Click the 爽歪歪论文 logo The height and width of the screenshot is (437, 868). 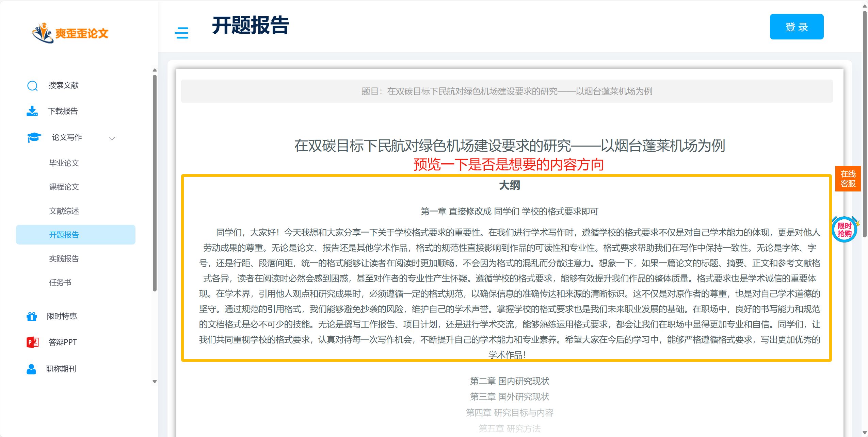coord(70,33)
